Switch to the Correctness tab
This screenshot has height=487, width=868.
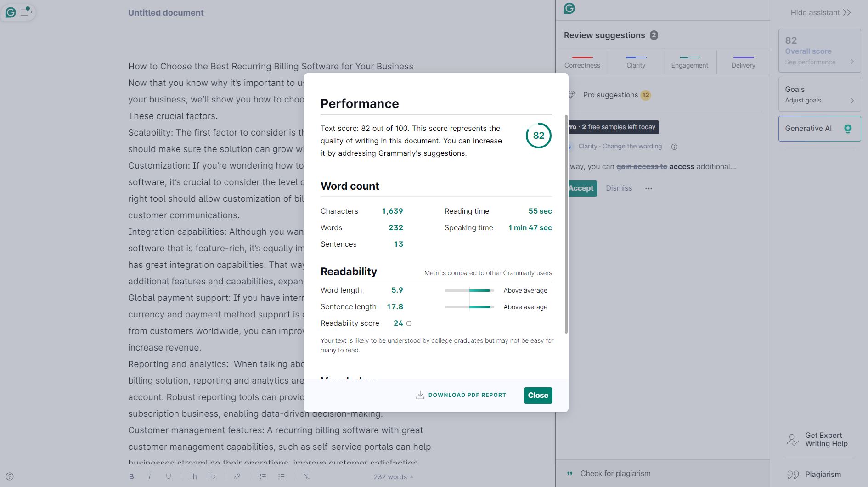coord(582,62)
